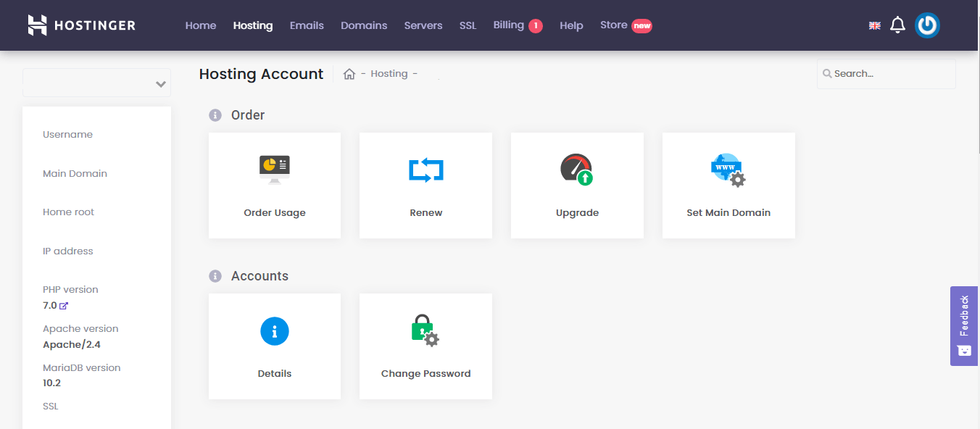
Task: Click the Renew arrows icon
Action: 425,170
